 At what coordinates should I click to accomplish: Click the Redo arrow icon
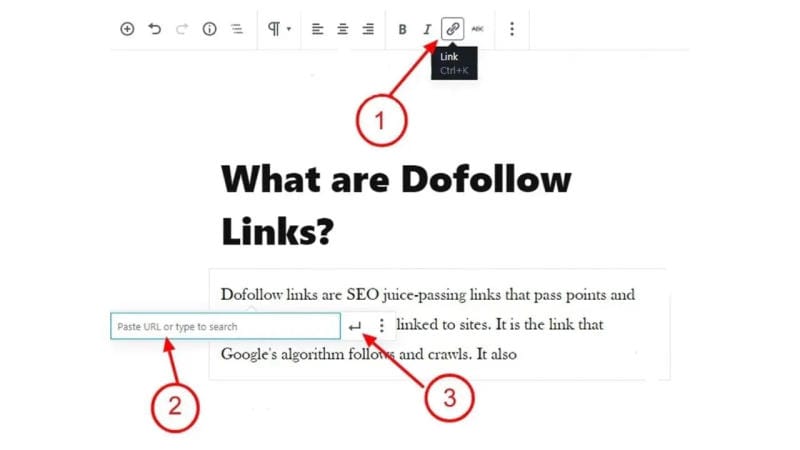(x=181, y=29)
